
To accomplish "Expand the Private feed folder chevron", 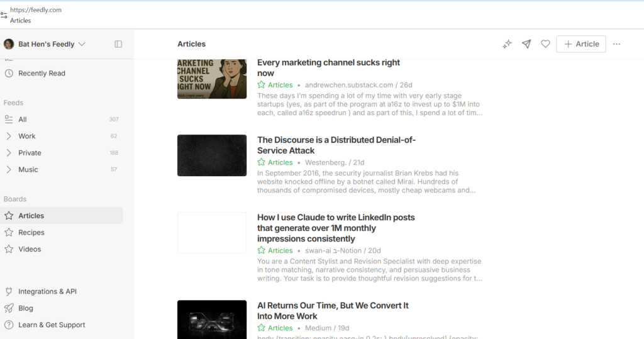I will point(9,153).
